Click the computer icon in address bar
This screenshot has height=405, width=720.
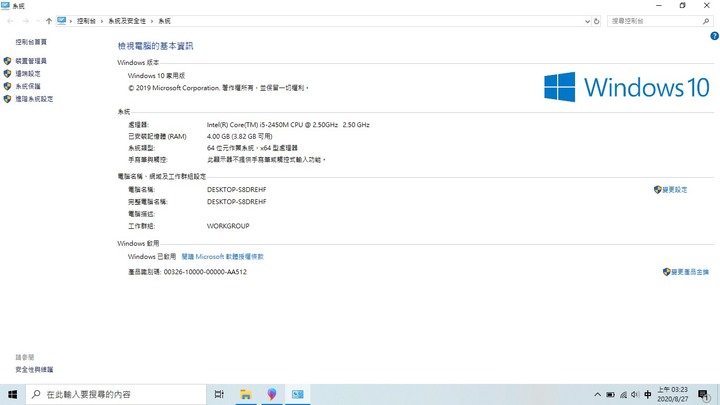coord(62,21)
